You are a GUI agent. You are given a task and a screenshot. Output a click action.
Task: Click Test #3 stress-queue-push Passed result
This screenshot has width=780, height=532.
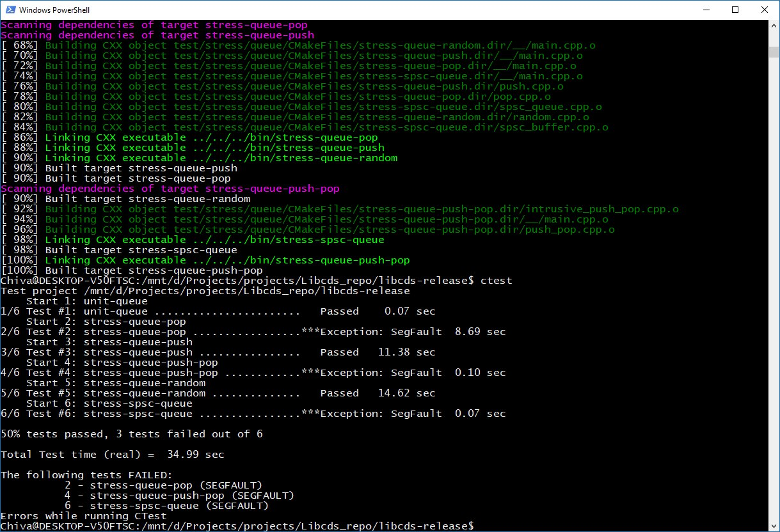218,352
